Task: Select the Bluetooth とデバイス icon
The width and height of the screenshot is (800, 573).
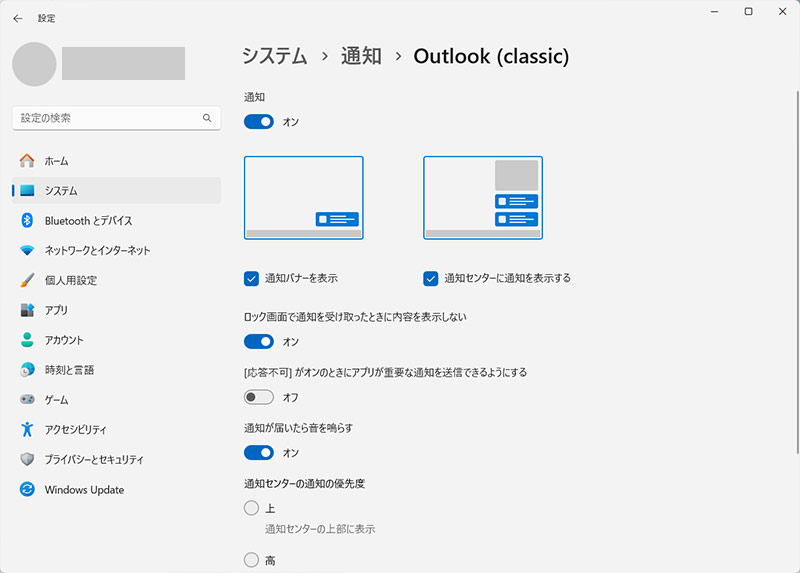Action: pos(27,220)
